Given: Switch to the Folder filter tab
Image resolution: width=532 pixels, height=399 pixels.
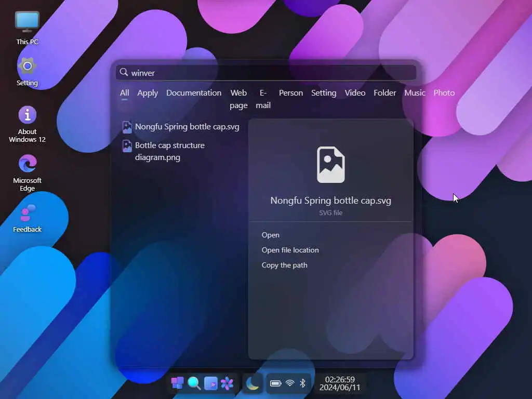Looking at the screenshot, I should point(385,93).
